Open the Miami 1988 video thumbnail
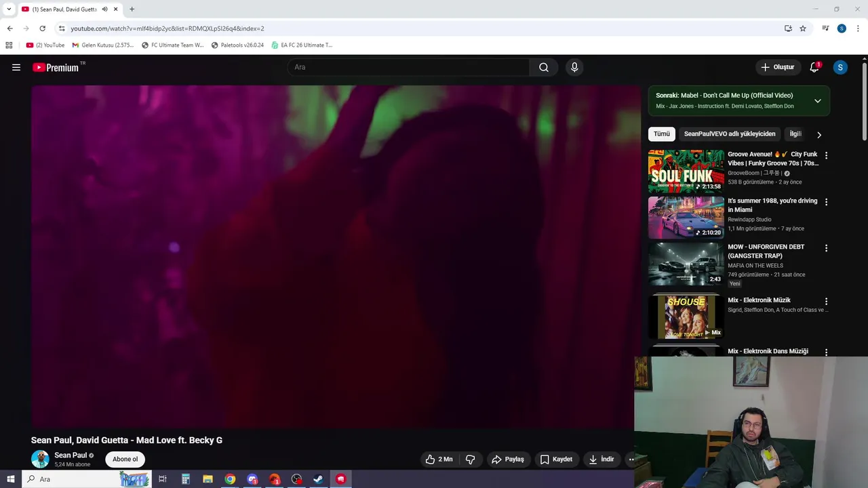This screenshot has height=488, width=868. tap(686, 218)
